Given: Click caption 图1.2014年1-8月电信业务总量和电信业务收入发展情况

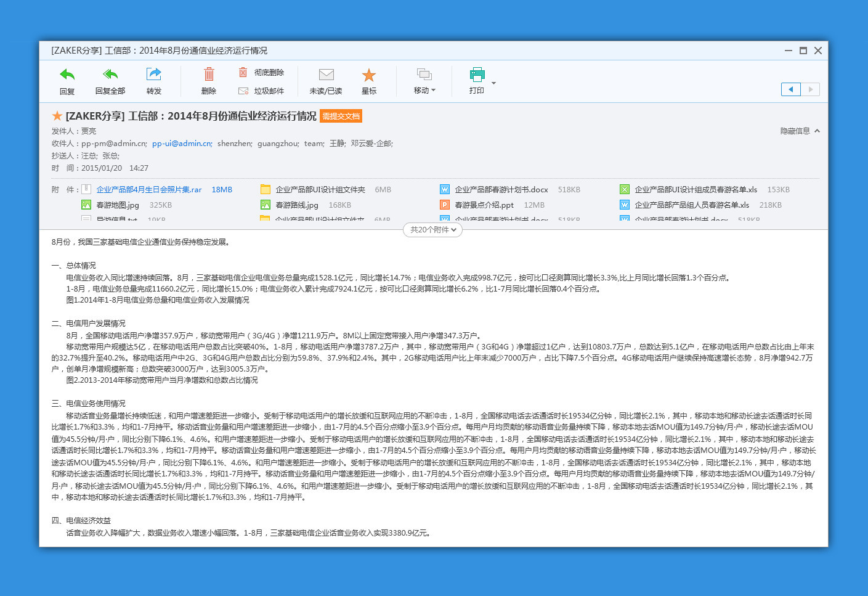Looking at the screenshot, I should [158, 300].
